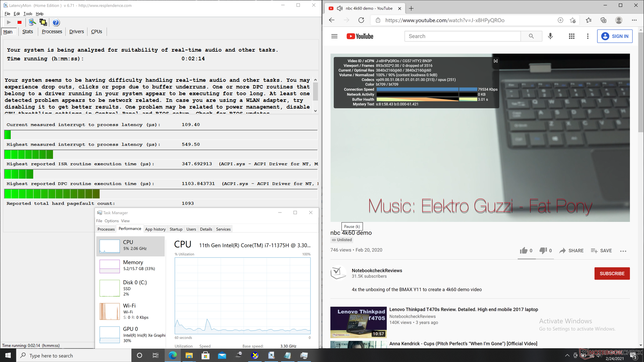Open Edge Collections icon
This screenshot has height=362, width=644.
603,20
